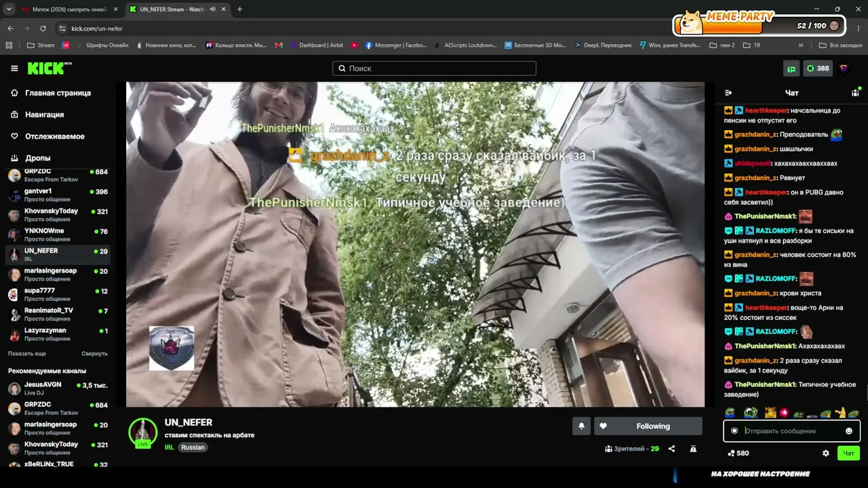Open chat settings gear
The image size is (868, 488).
pos(825,453)
